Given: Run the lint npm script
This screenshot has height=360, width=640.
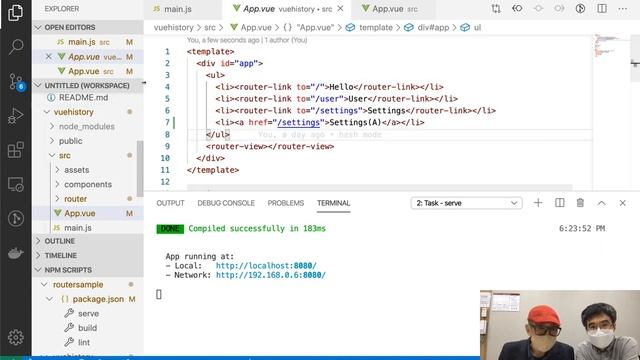Looking at the screenshot, I should click(84, 342).
